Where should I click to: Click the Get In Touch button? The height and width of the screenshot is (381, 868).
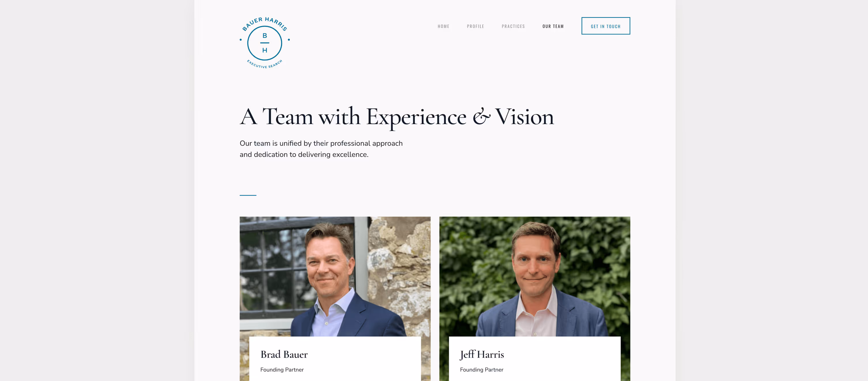[605, 26]
